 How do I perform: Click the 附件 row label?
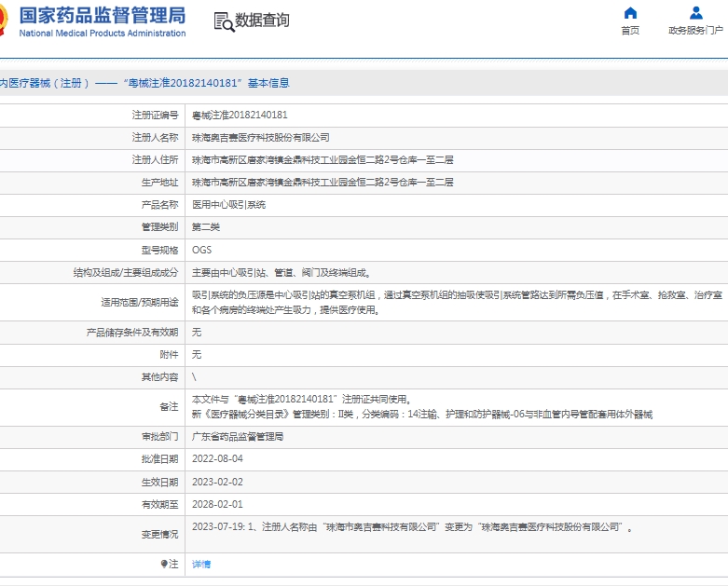(x=169, y=354)
